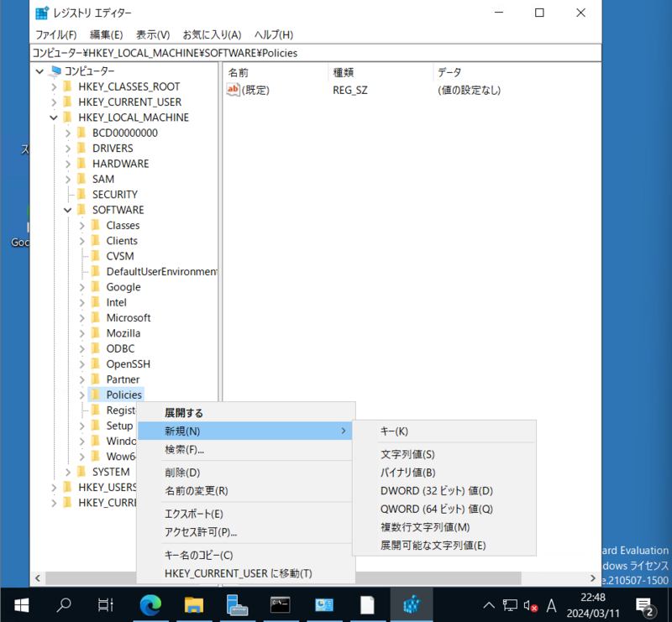Open the 表示(V) menu
Viewport: 672px width, 622px height.
pos(153,34)
